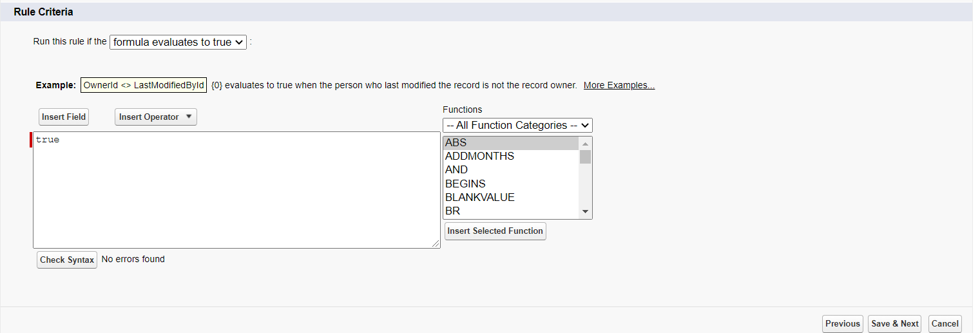Image resolution: width=980 pixels, height=333 pixels.
Task: Click Save & Next button
Action: pos(894,324)
